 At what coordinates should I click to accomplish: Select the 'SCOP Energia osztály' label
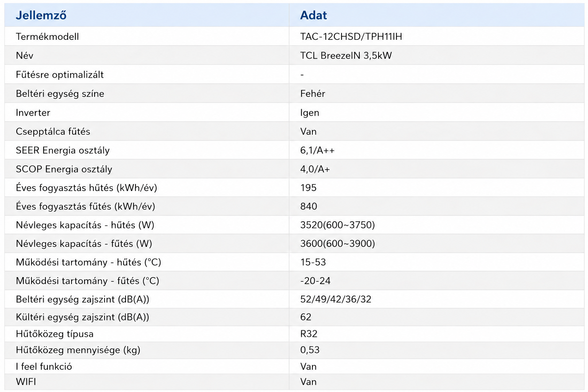point(64,169)
